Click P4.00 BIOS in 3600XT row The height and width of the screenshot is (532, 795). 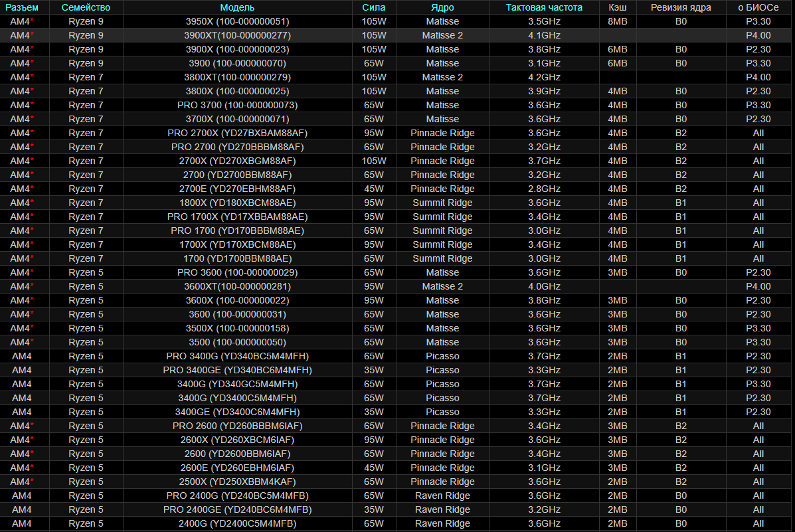(x=758, y=286)
